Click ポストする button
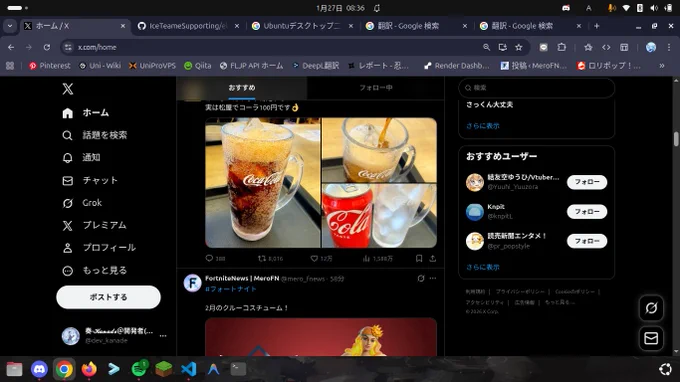Viewport: 680px width, 382px height. 108,297
